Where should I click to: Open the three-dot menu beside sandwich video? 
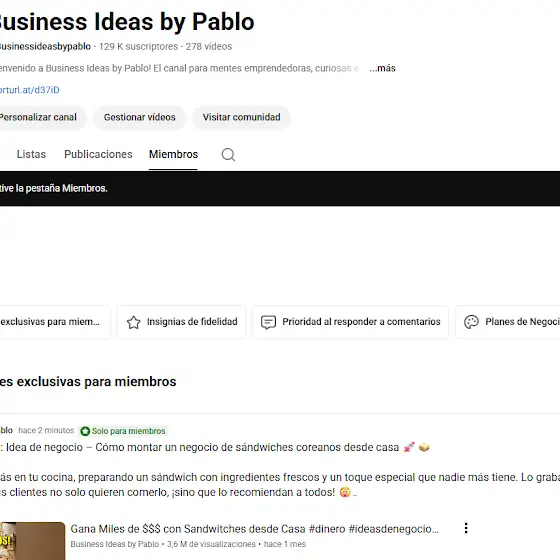[466, 528]
